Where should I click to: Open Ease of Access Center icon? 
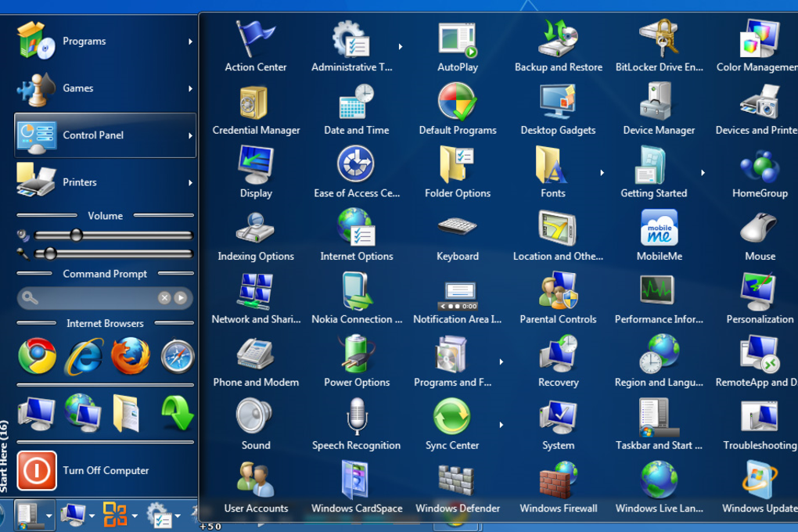point(356,164)
